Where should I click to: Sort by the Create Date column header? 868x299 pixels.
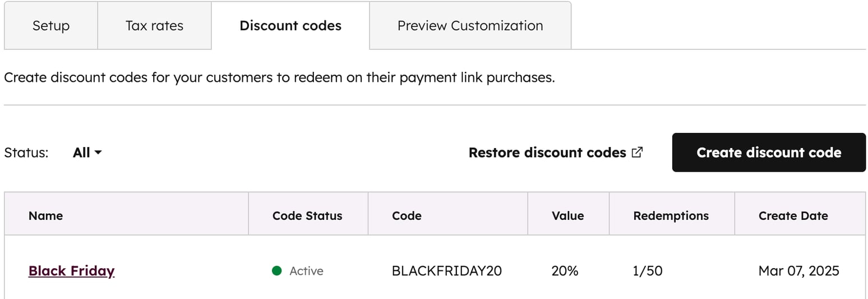[x=793, y=216]
